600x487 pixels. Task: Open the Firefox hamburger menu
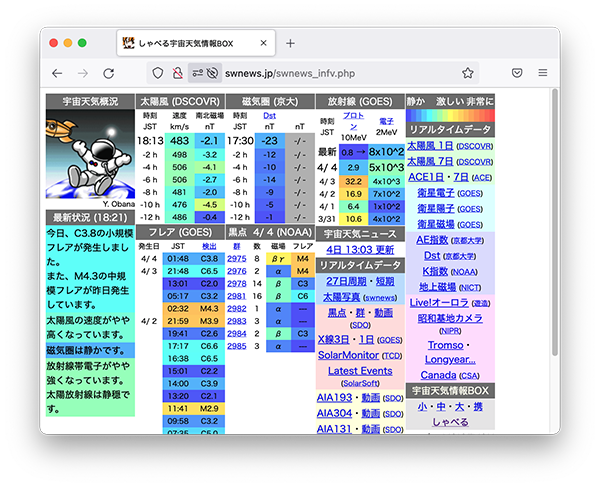(x=542, y=73)
